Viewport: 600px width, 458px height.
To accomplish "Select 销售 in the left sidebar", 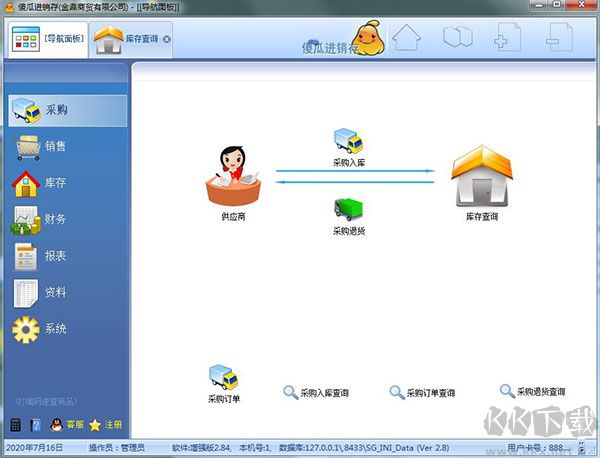I will [x=55, y=147].
